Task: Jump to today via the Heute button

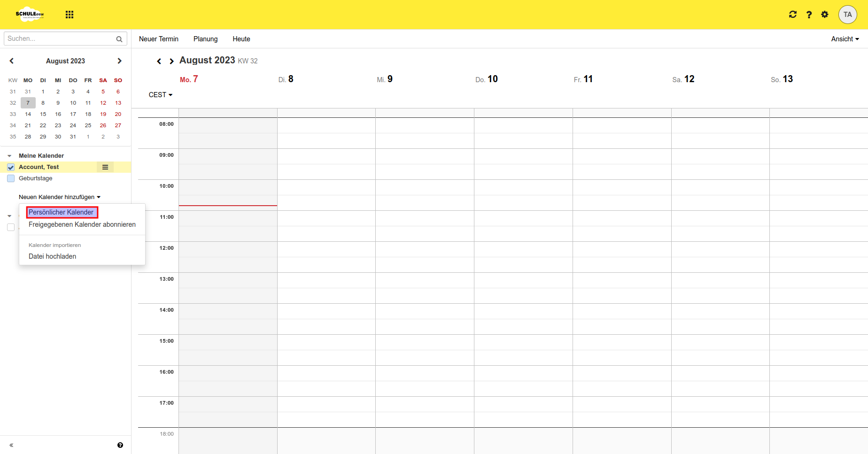Action: point(241,39)
